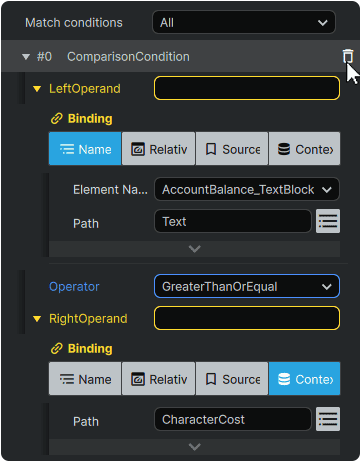The height and width of the screenshot is (462, 361).
Task: Click the LeftOperand label text
Action: [x=85, y=89]
